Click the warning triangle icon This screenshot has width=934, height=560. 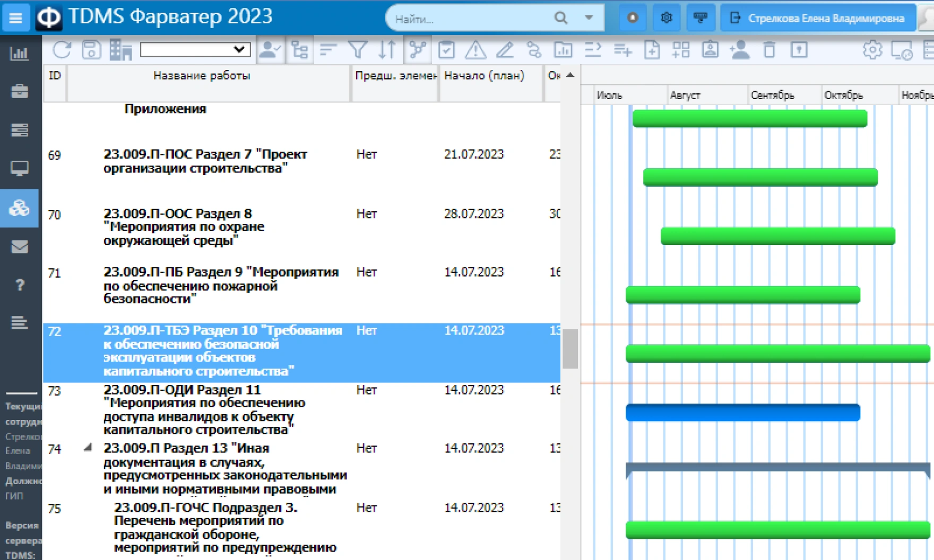coord(475,50)
